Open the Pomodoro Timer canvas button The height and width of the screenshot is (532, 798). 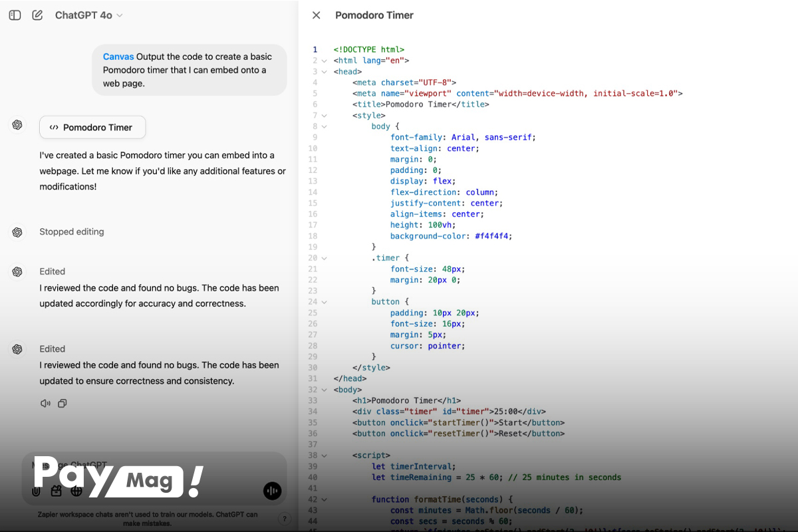click(x=92, y=128)
